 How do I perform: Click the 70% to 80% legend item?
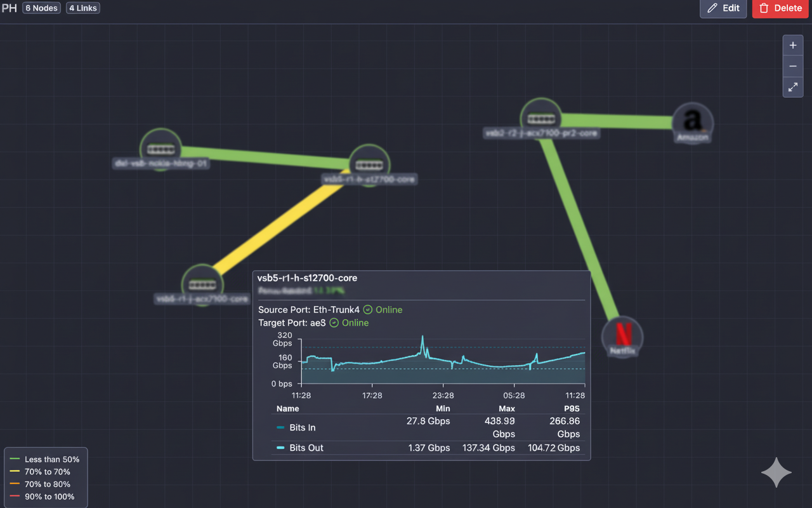(x=40, y=484)
